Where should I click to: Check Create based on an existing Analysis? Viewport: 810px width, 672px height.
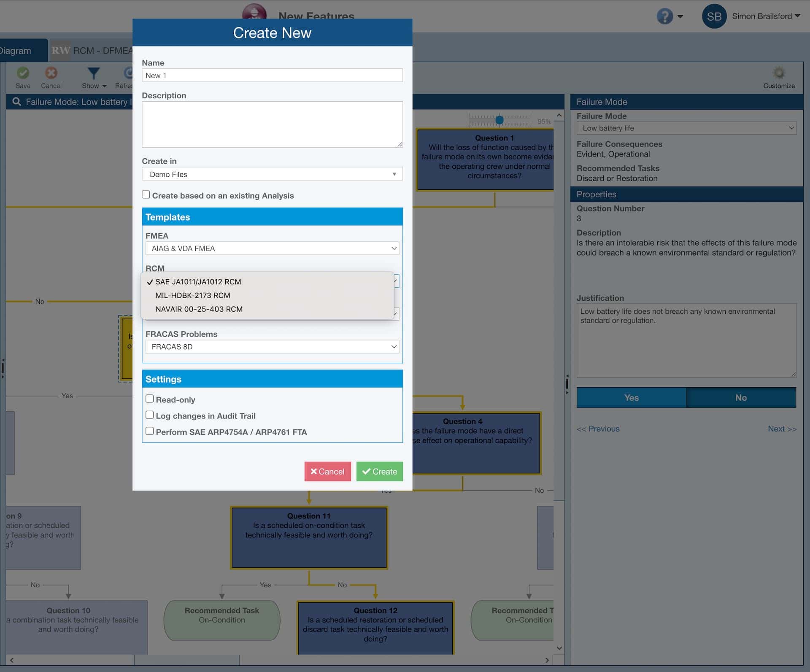146,194
